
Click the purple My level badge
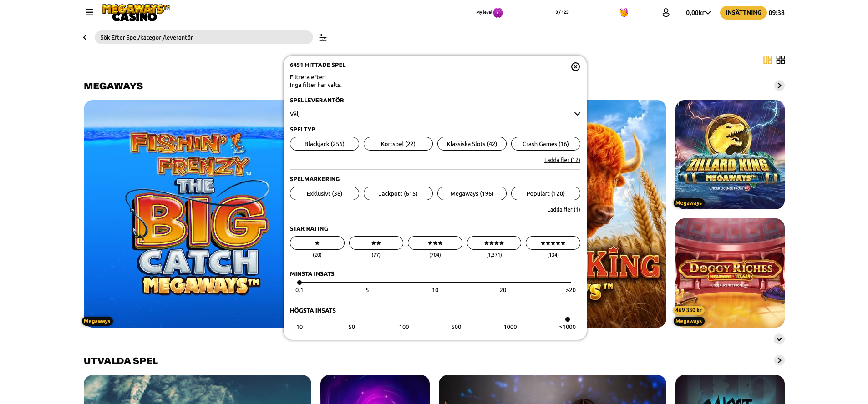[x=498, y=13]
